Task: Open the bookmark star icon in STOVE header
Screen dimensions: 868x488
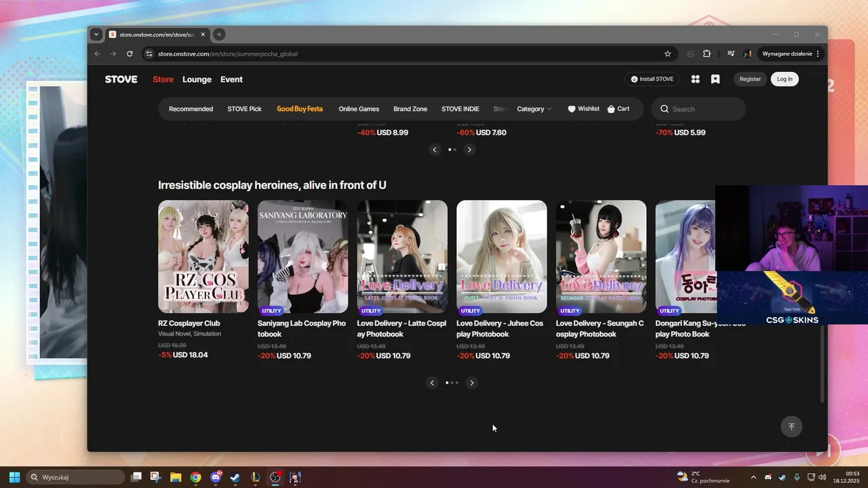Action: [x=715, y=79]
